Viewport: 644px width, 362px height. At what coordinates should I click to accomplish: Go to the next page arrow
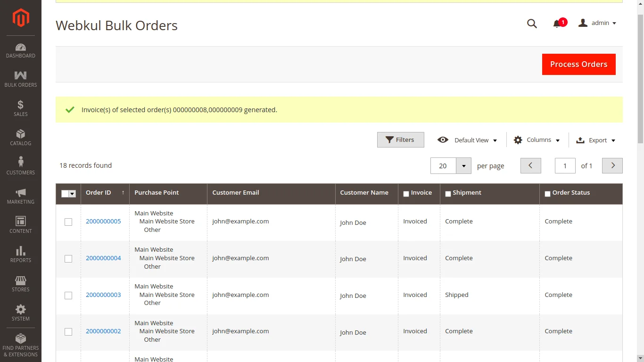coord(612,165)
